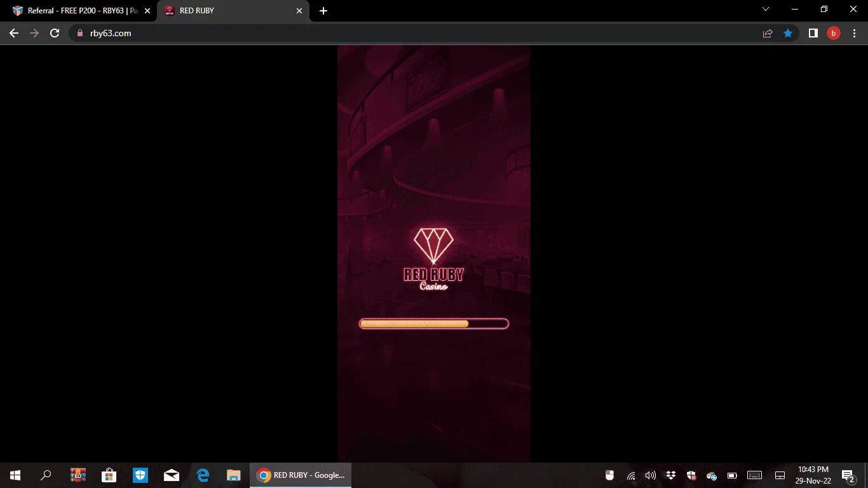
Task: Click the security shield with red x in tray
Action: pyautogui.click(x=691, y=475)
